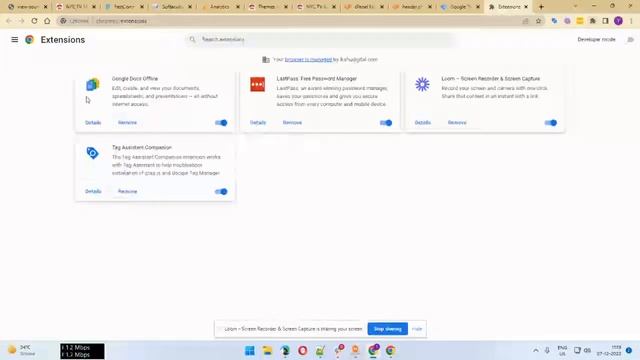Switch to the Themes tab
The height and width of the screenshot is (360, 640).
pyautogui.click(x=269, y=7)
